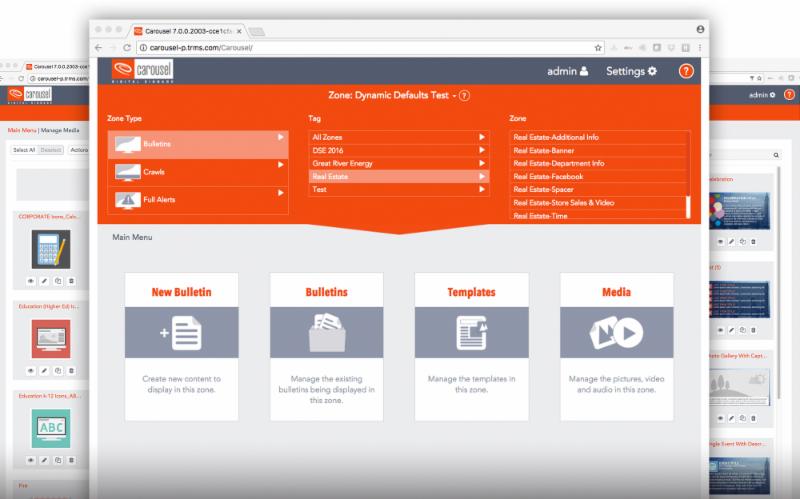
Task: Open the New Bulletin document-plus icon
Action: (181, 333)
